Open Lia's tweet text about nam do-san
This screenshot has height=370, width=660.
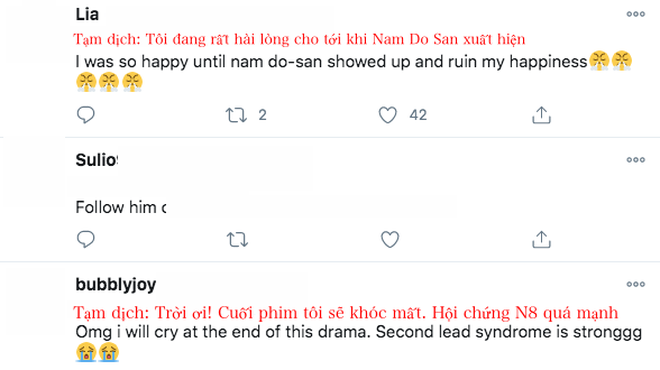click(x=354, y=72)
